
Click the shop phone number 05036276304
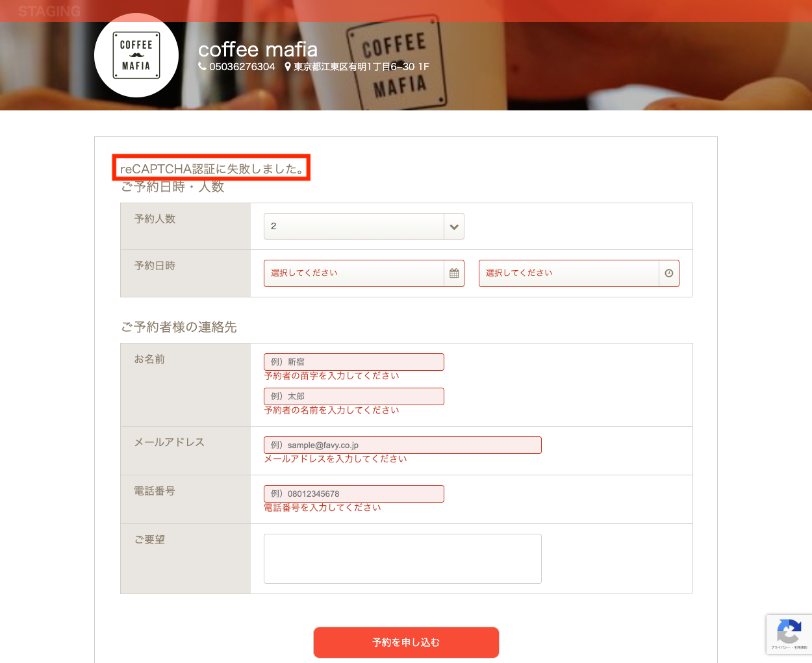click(x=242, y=66)
